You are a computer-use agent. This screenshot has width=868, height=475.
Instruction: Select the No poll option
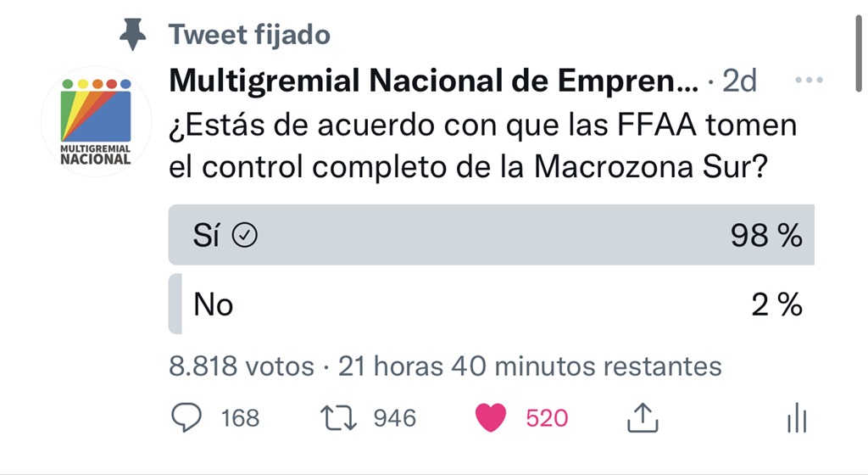(x=491, y=304)
